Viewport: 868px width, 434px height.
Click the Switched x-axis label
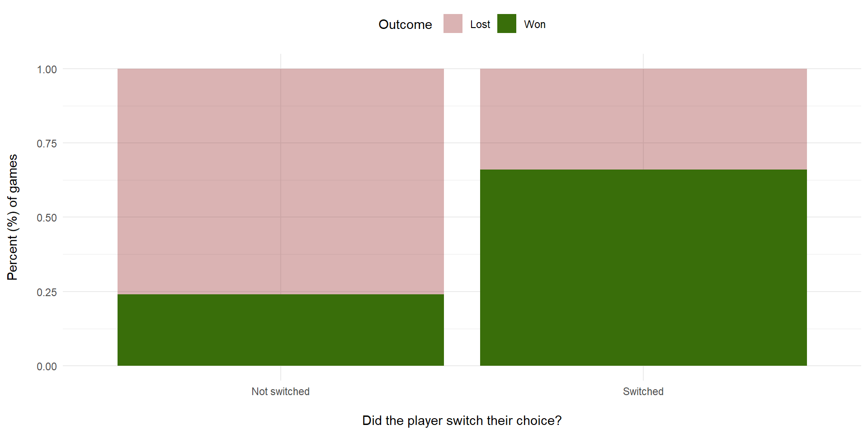click(x=643, y=392)
